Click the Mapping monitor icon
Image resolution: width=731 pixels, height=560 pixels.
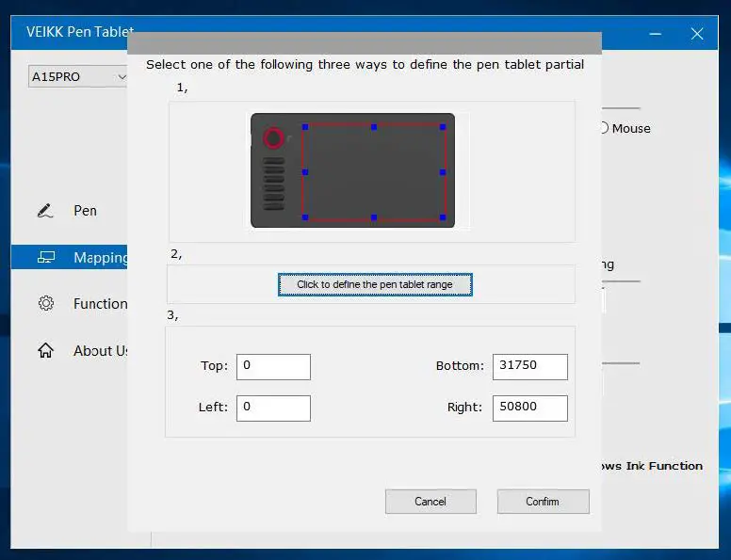click(x=46, y=257)
